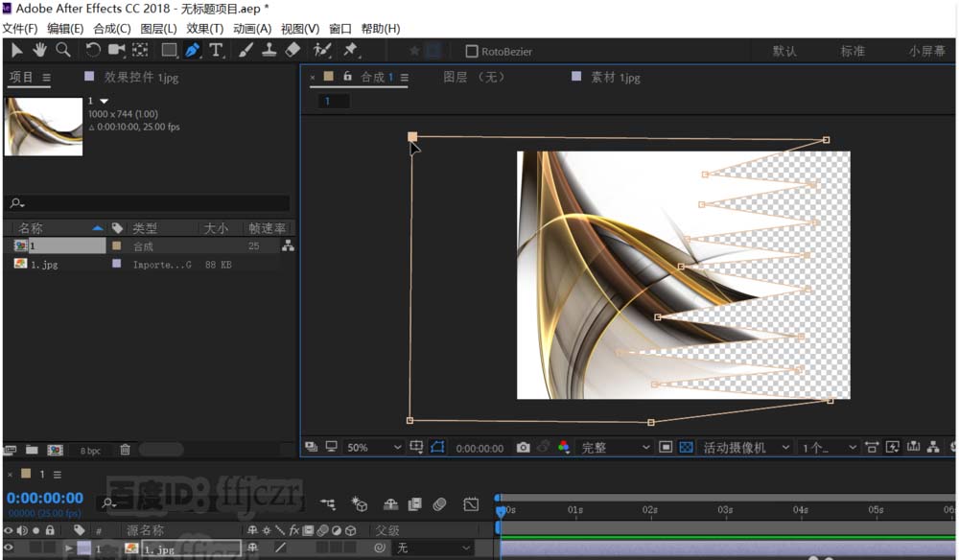The width and height of the screenshot is (959, 560).
Task: Open the 50% magnification dropdown
Action: [x=374, y=448]
